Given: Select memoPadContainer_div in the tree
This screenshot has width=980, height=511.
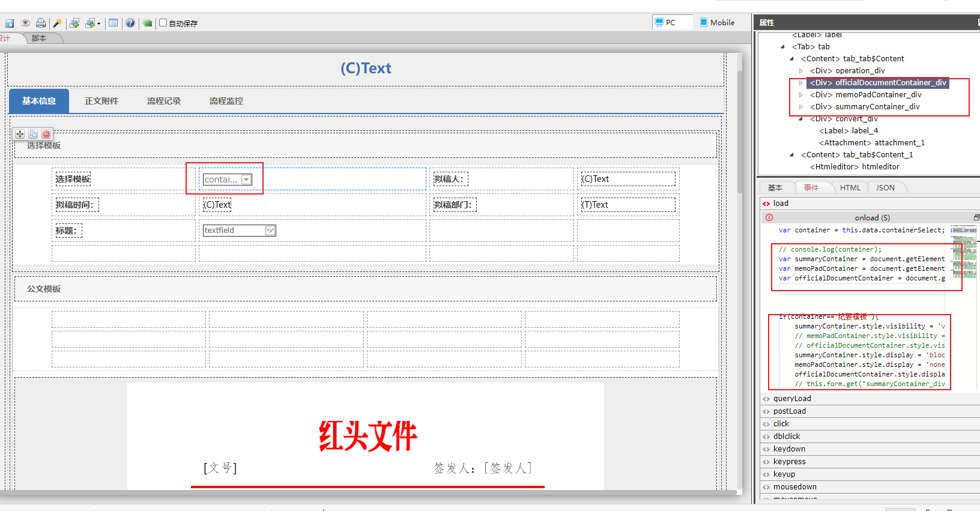Looking at the screenshot, I should 866,95.
